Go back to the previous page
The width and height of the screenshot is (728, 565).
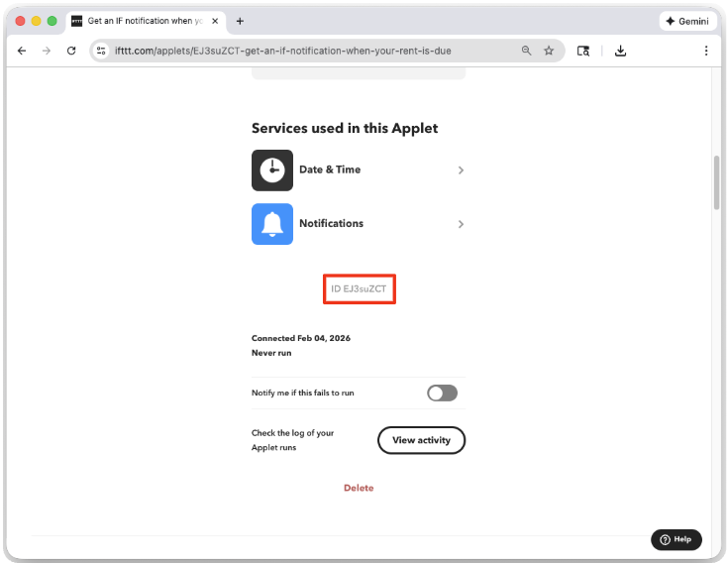point(22,51)
